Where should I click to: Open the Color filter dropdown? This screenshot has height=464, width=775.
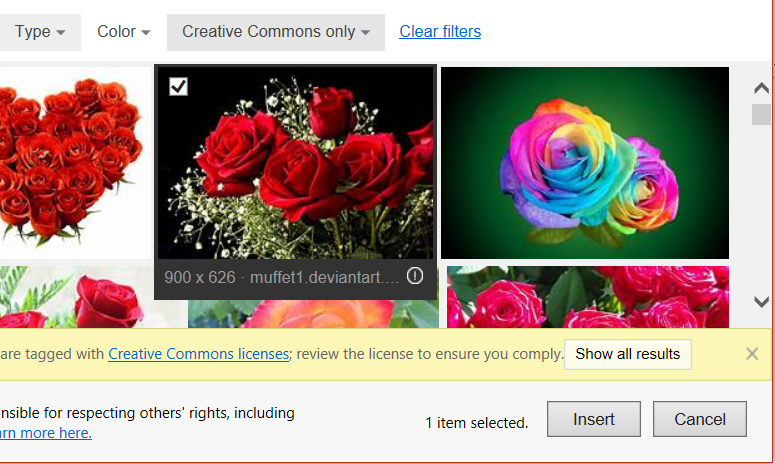click(x=123, y=32)
